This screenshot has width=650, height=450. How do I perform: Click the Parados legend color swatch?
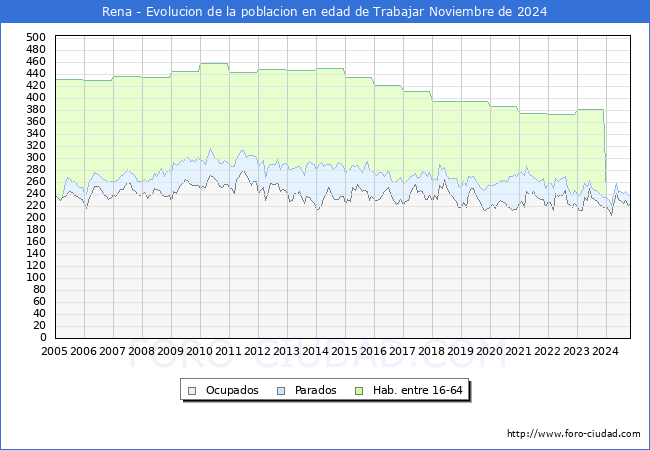tap(281, 391)
